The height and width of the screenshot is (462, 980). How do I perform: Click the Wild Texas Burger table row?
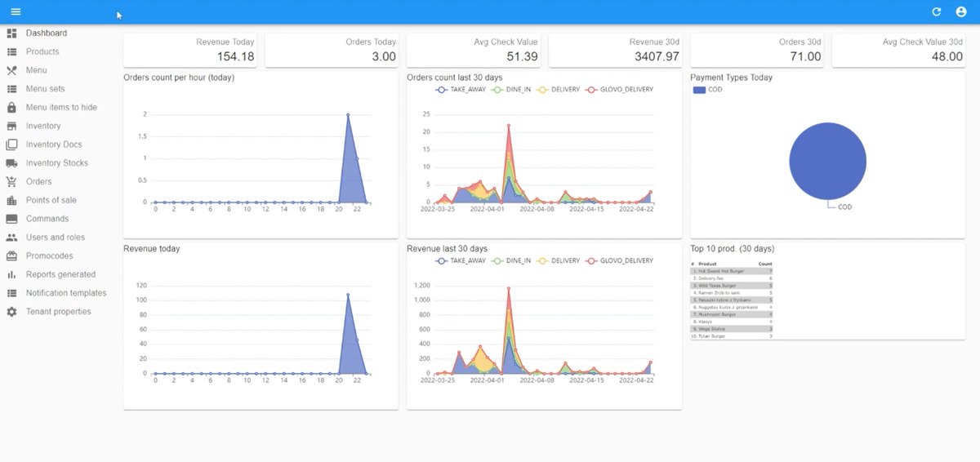pyautogui.click(x=732, y=286)
